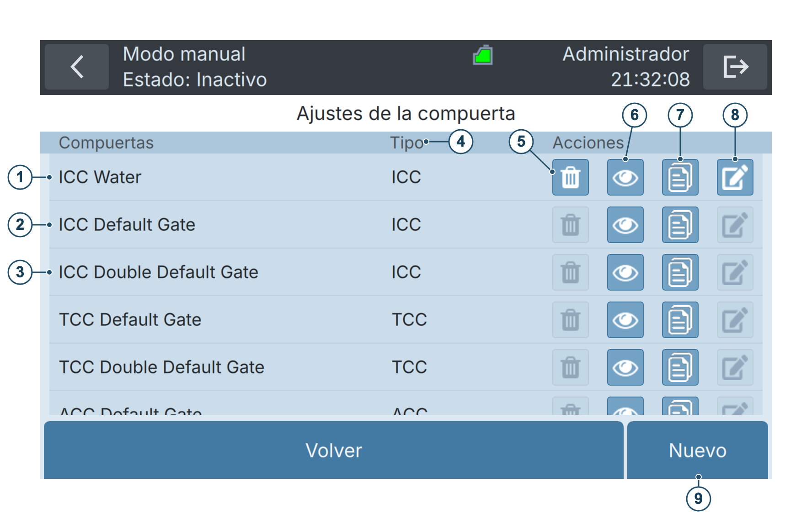Click the Tipo column header
This screenshot has width=812, height=519.
point(407,143)
